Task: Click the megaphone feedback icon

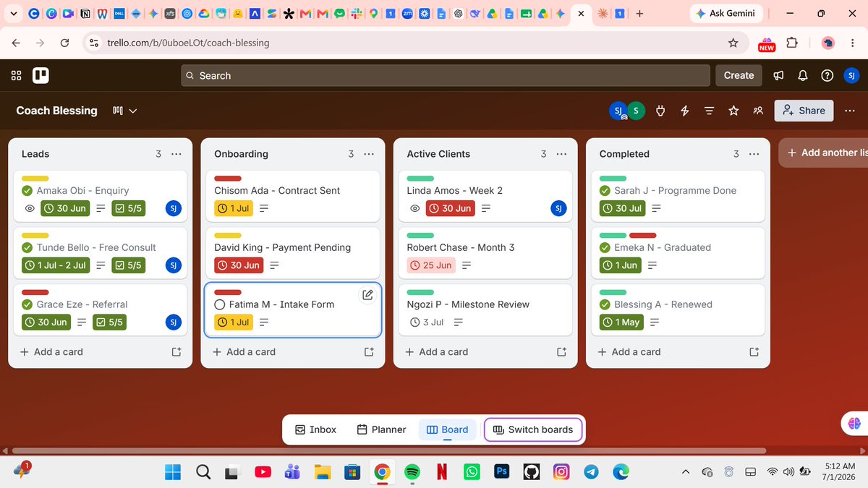Action: coord(779,75)
